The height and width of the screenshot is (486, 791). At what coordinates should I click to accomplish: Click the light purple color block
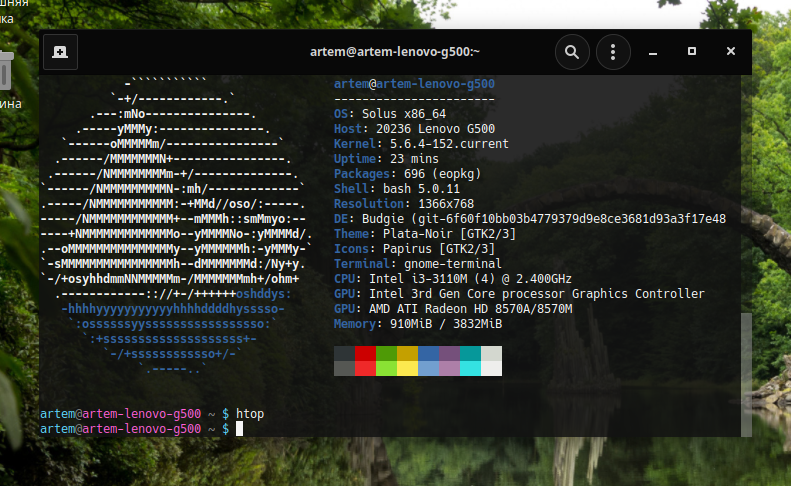click(449, 368)
